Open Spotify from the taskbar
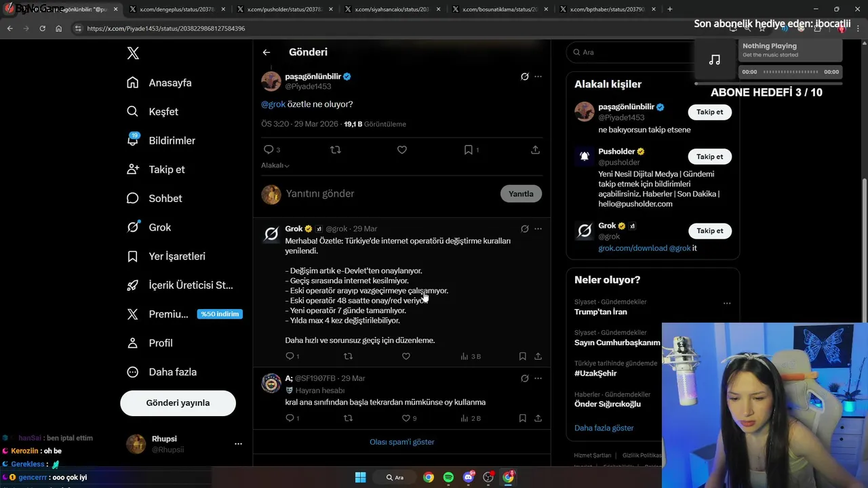Viewport: 868px width, 488px height. click(x=448, y=477)
